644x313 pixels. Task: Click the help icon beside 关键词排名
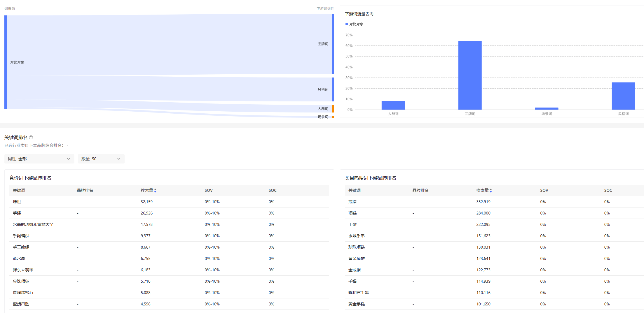(31, 137)
